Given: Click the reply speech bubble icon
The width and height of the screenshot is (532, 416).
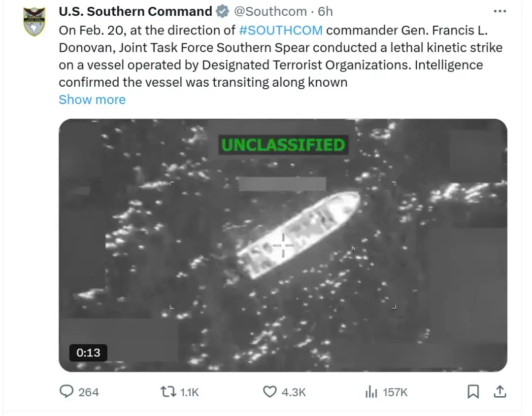Looking at the screenshot, I should click(x=66, y=392).
